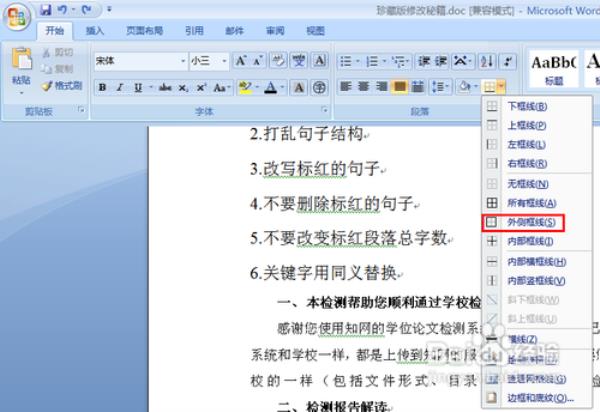This screenshot has height=412, width=600.
Task: Undo the last action
Action: point(62,10)
